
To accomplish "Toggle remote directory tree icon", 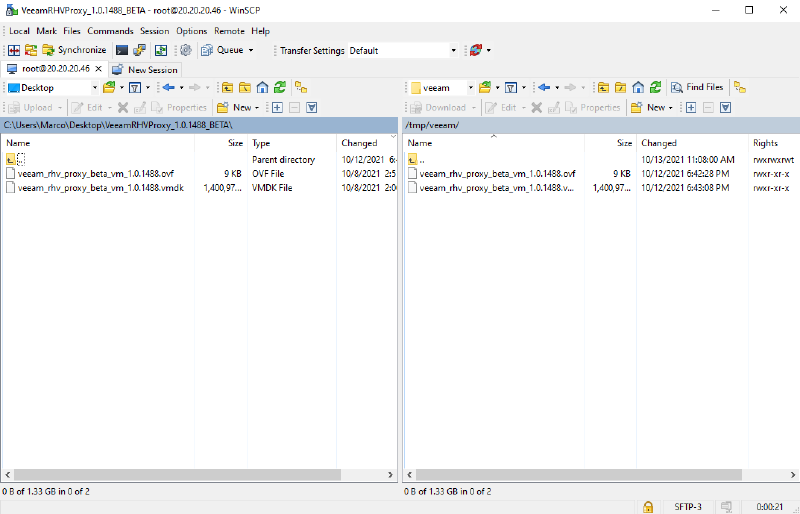I will tap(740, 88).
